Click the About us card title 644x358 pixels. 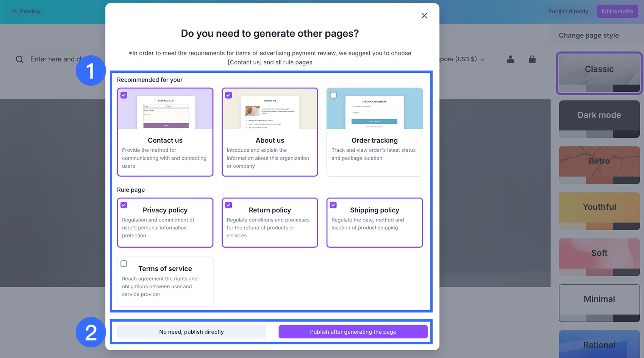click(x=270, y=140)
